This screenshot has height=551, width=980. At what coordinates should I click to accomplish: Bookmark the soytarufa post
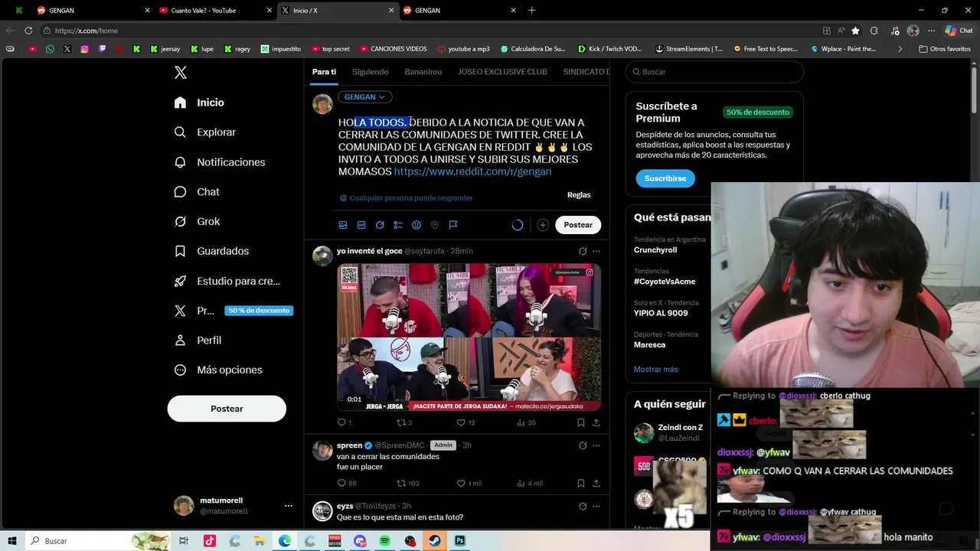[x=581, y=422]
